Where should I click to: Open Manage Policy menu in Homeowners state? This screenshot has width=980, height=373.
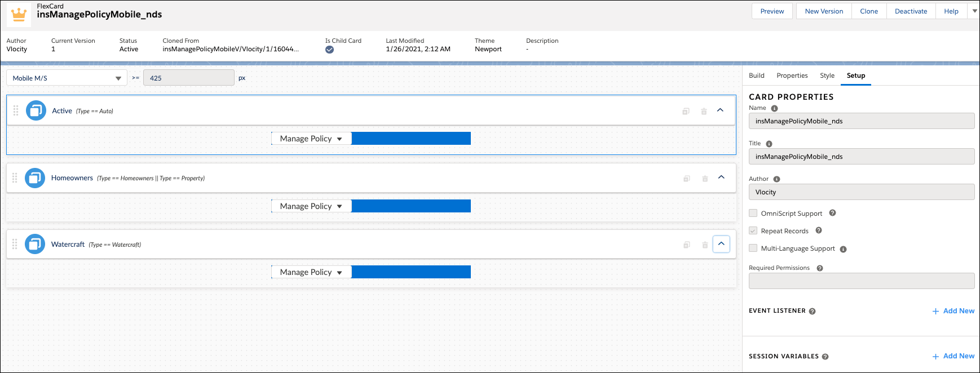(x=311, y=206)
